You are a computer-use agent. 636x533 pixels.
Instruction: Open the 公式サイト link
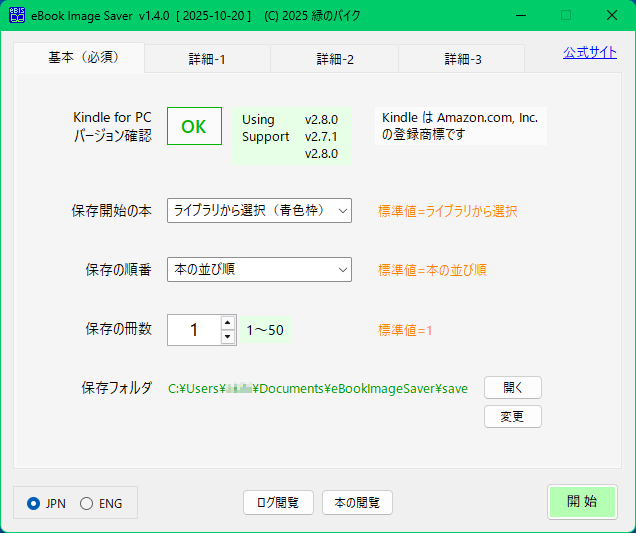click(589, 52)
